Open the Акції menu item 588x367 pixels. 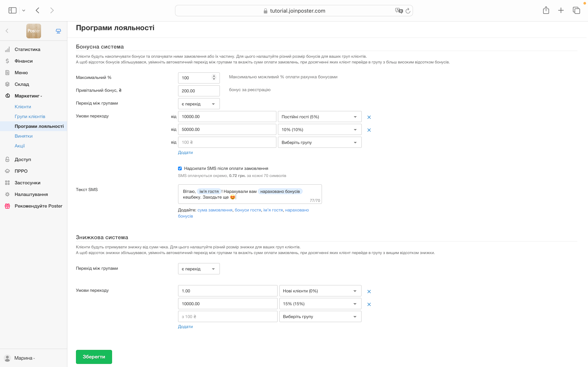tap(20, 146)
